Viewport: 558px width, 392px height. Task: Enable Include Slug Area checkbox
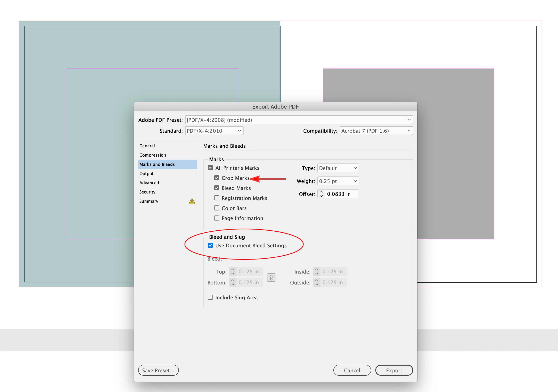(x=211, y=297)
